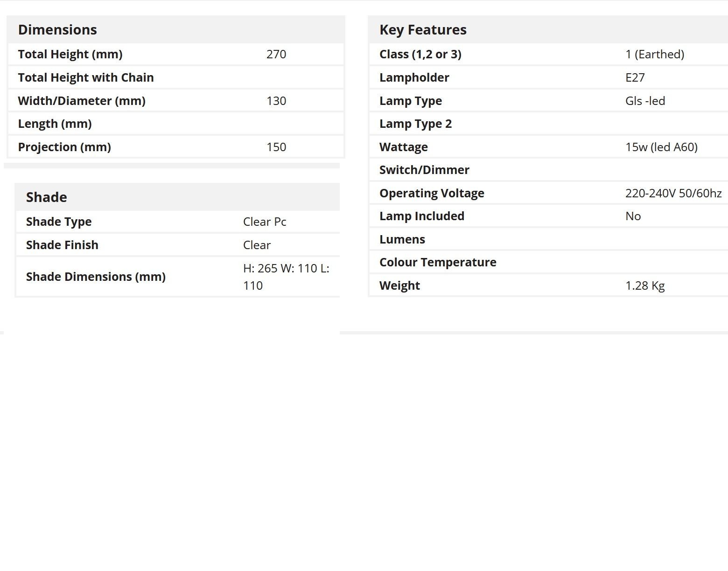Select the Width/Diameter (mm) label
728x571 pixels.
tap(82, 101)
